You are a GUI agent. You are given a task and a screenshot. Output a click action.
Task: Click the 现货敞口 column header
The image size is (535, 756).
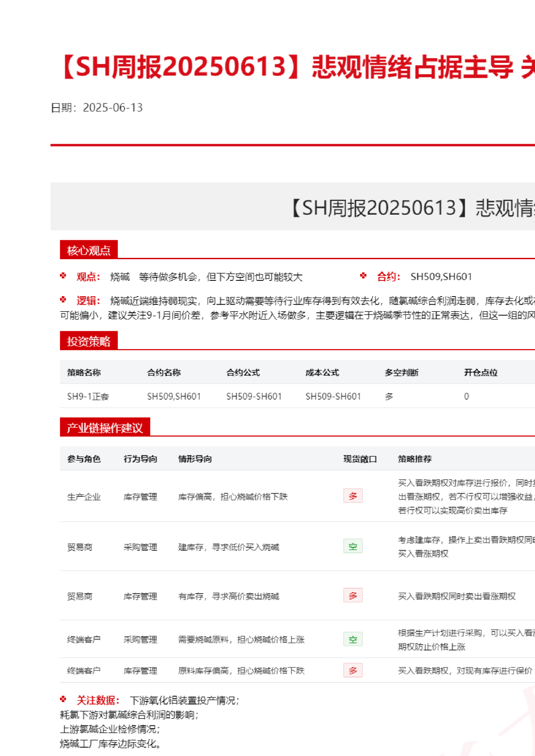[360, 459]
